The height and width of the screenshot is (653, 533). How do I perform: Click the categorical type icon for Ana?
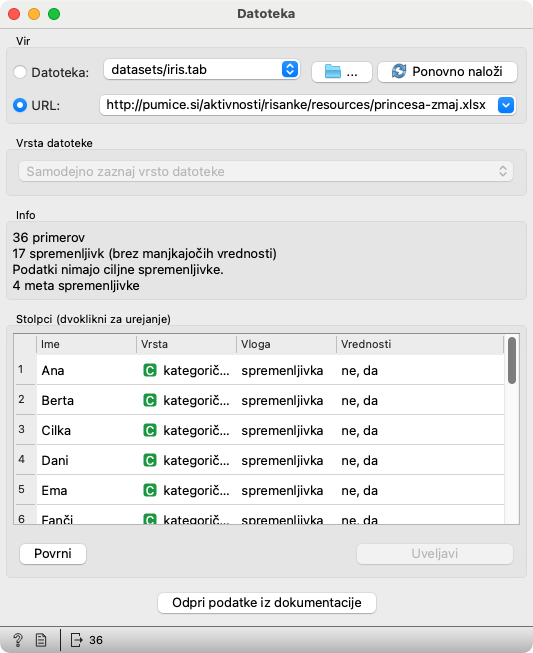pyautogui.click(x=150, y=370)
